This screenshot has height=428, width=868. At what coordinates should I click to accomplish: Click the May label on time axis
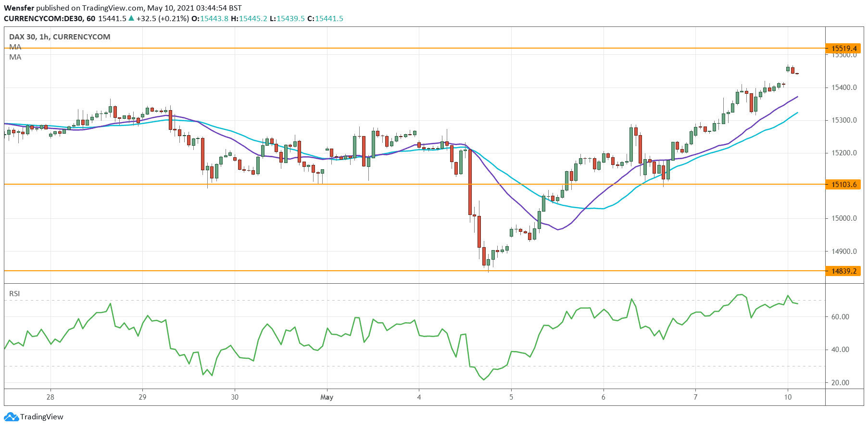coord(327,397)
